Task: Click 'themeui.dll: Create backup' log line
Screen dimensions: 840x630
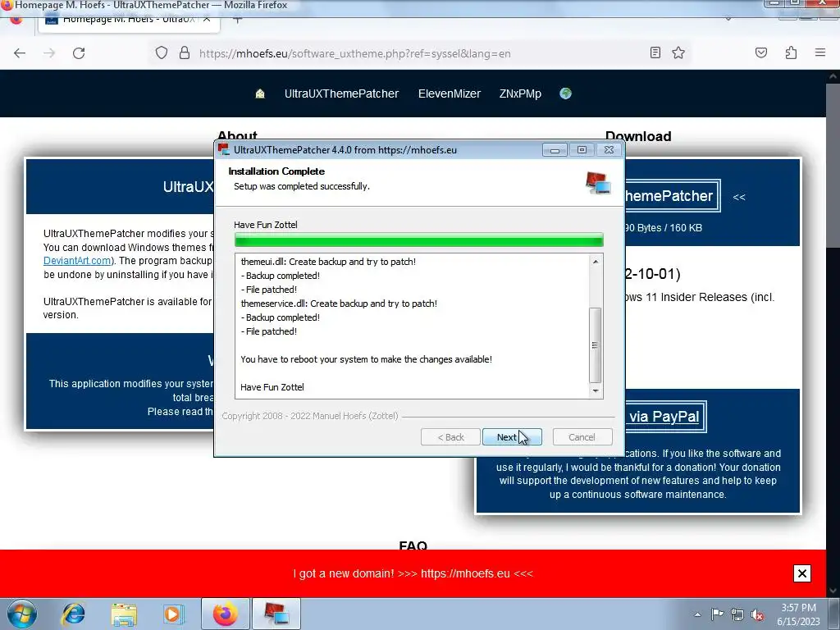Action: (x=328, y=262)
